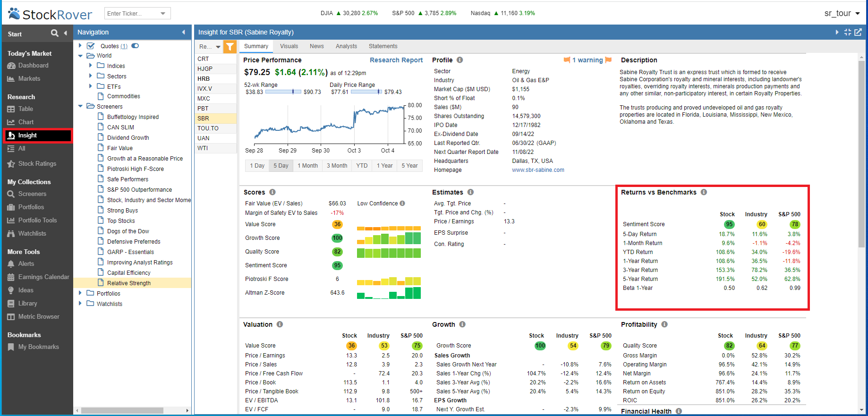Click info icon beside Scores heading
The image size is (868, 416).
[x=272, y=192]
